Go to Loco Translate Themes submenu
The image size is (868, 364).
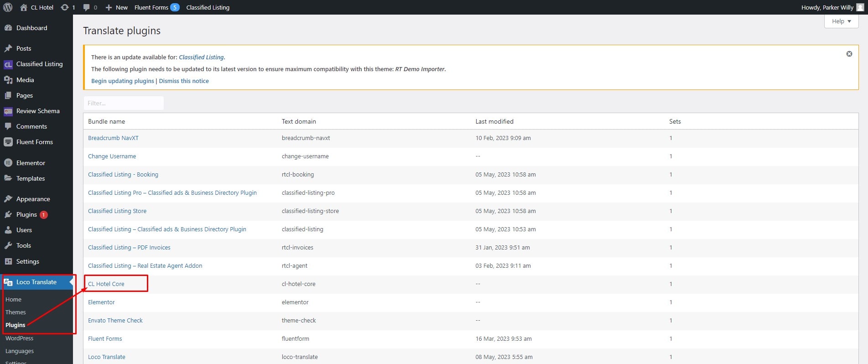[x=16, y=312]
